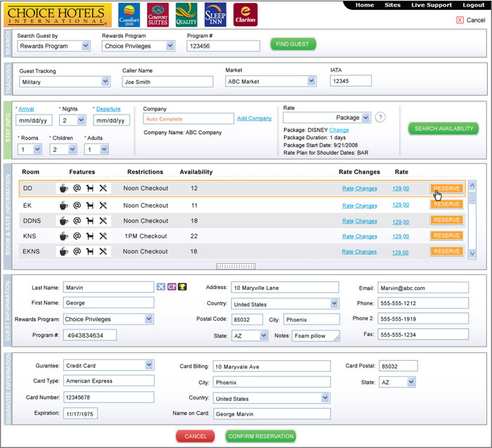Click the dining utensils icon in KNS row

pyautogui.click(x=103, y=236)
